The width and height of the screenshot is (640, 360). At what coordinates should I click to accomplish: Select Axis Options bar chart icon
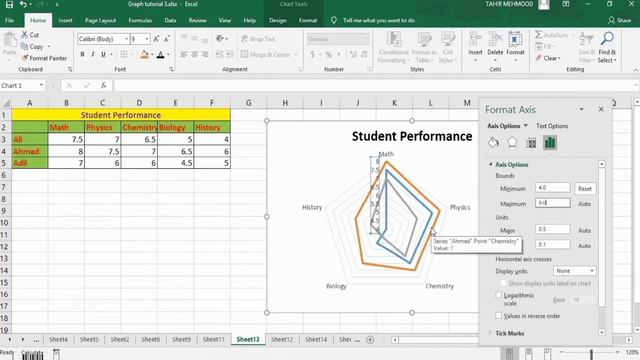(550, 142)
